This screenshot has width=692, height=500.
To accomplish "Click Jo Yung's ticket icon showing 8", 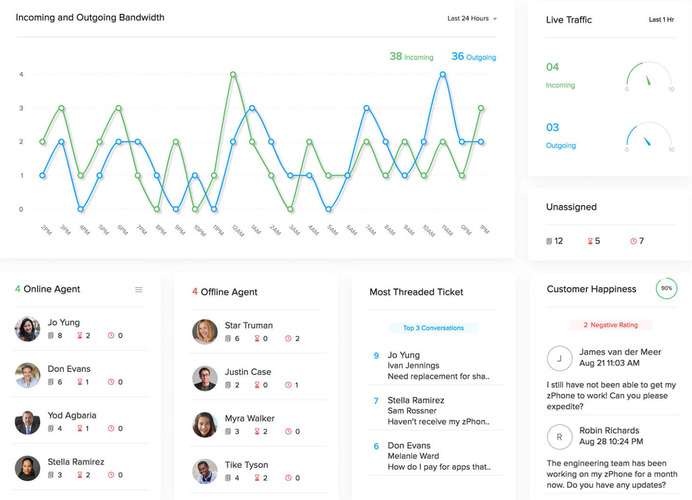I will pyautogui.click(x=51, y=335).
